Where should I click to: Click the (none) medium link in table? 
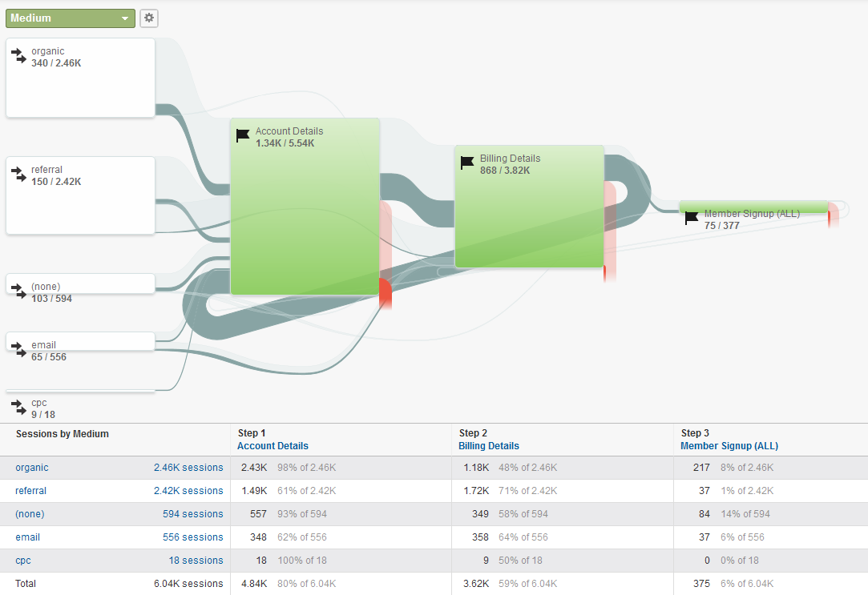[x=30, y=514]
